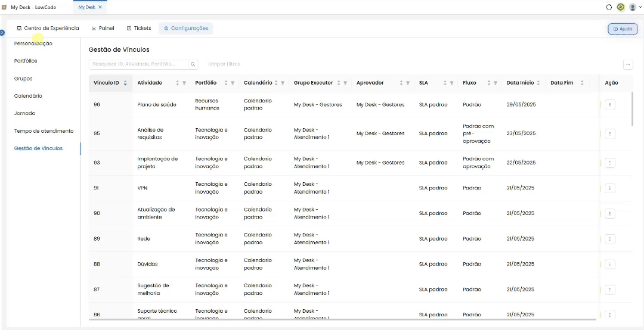This screenshot has width=644, height=330.
Task: Open action menu for Implantação de projeto row
Action: point(610,163)
